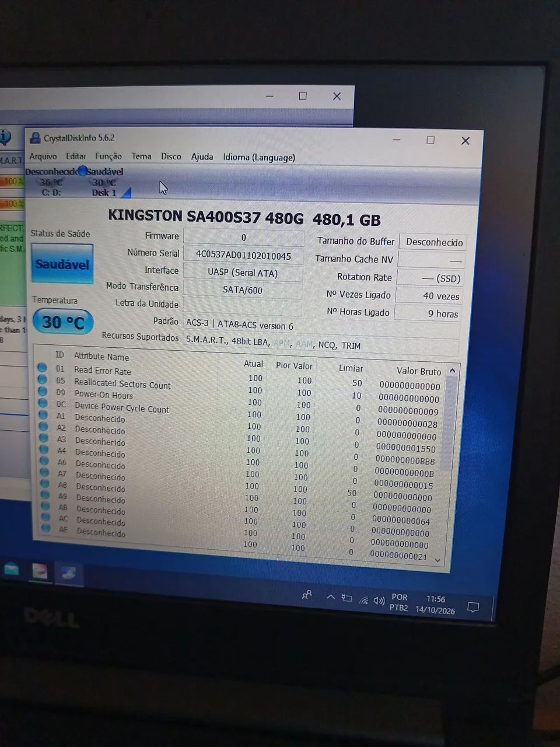Open the Função menu
Viewport: 560px width, 747px height.
(108, 156)
